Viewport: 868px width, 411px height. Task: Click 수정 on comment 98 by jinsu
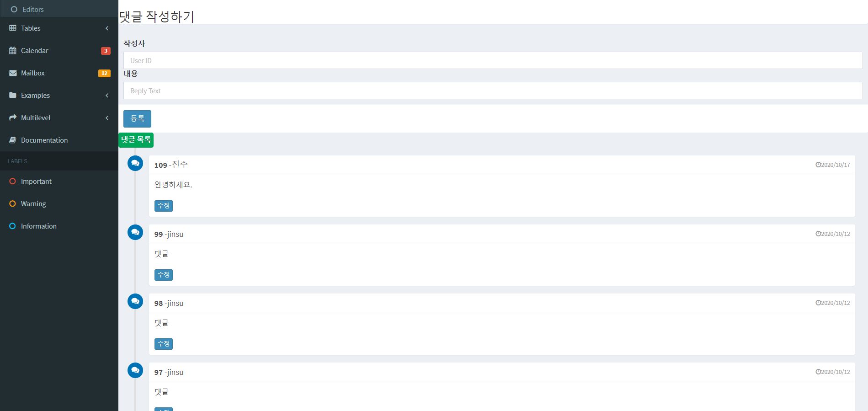tap(163, 343)
